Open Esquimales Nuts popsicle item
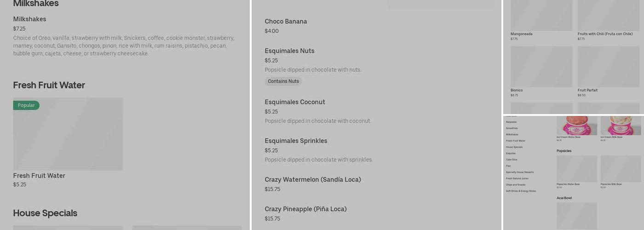 click(x=289, y=51)
